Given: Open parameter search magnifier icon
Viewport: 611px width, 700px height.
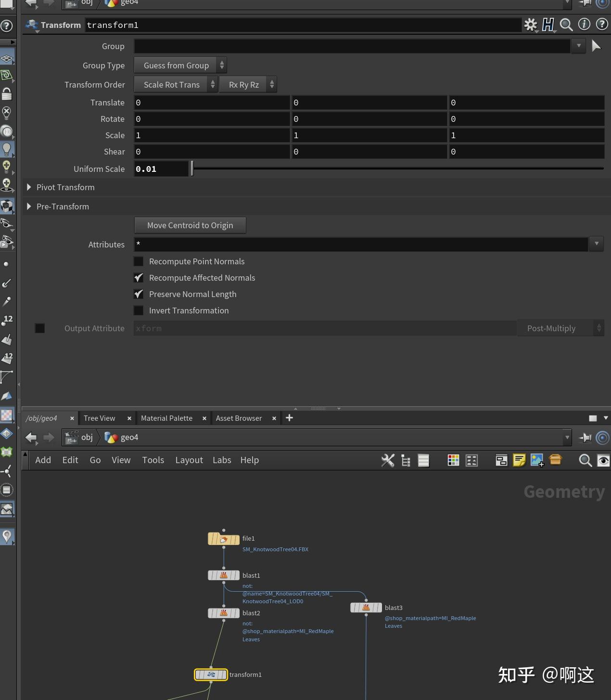Looking at the screenshot, I should coord(566,25).
